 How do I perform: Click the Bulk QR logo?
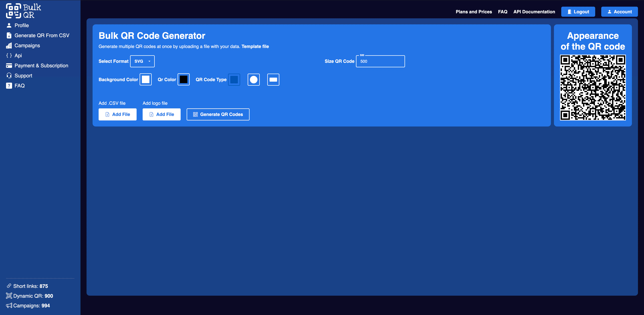[x=24, y=11]
